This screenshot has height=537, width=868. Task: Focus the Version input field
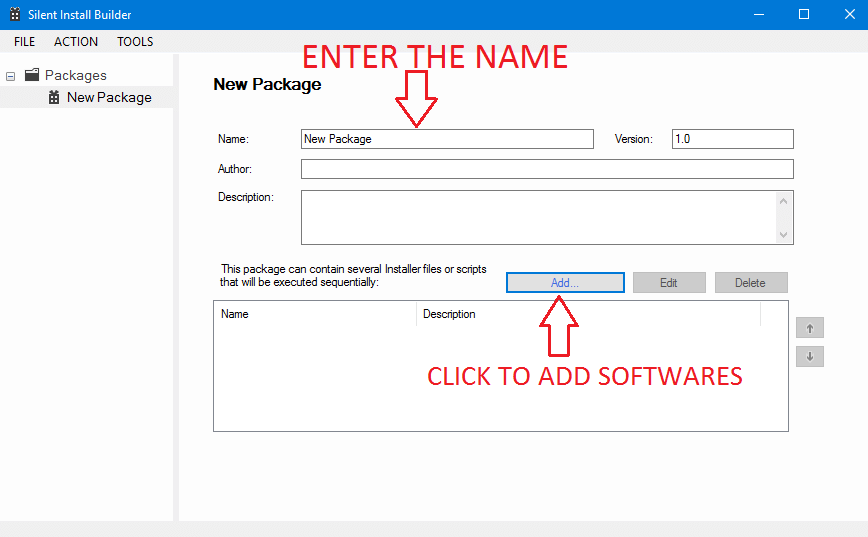pos(733,139)
